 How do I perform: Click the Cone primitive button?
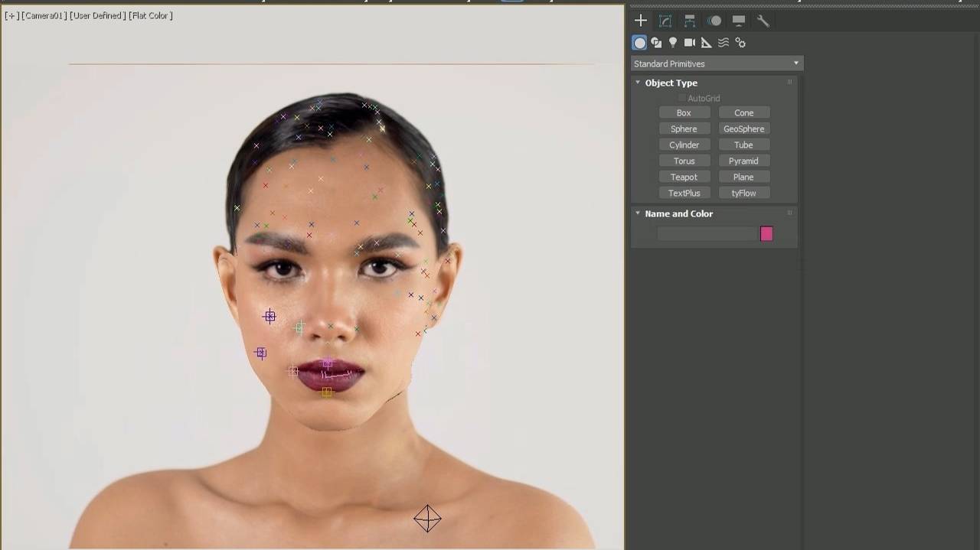[x=743, y=112]
